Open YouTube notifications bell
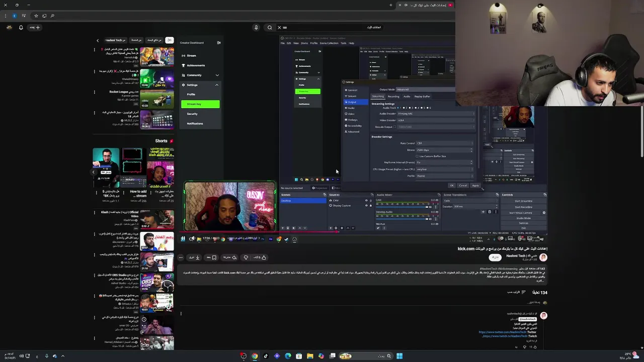Viewport: 644px width, 362px height. 21,28
